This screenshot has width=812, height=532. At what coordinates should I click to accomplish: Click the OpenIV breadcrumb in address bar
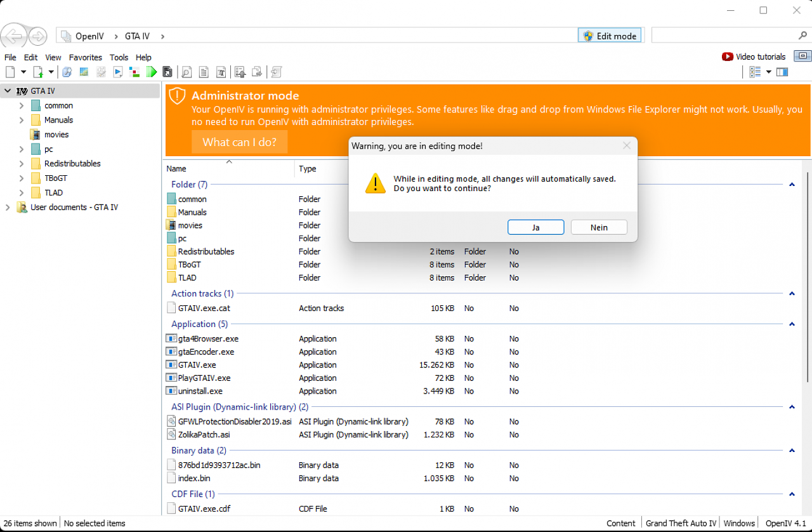(89, 36)
